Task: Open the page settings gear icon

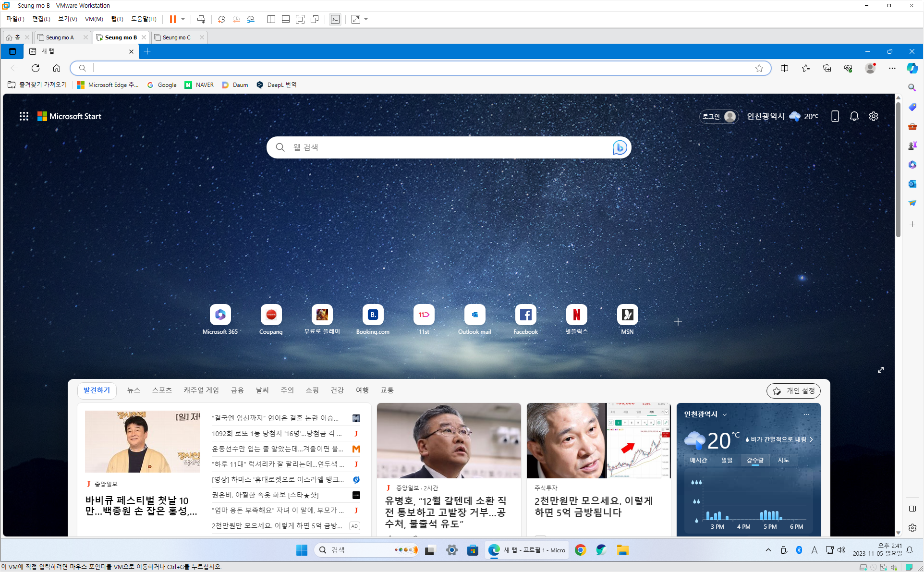Action: pos(873,116)
